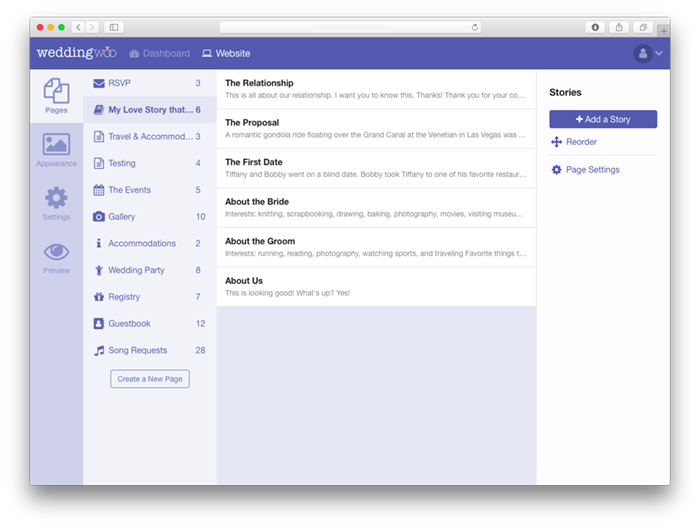Select the Registry page label
700x528 pixels.
pos(124,297)
